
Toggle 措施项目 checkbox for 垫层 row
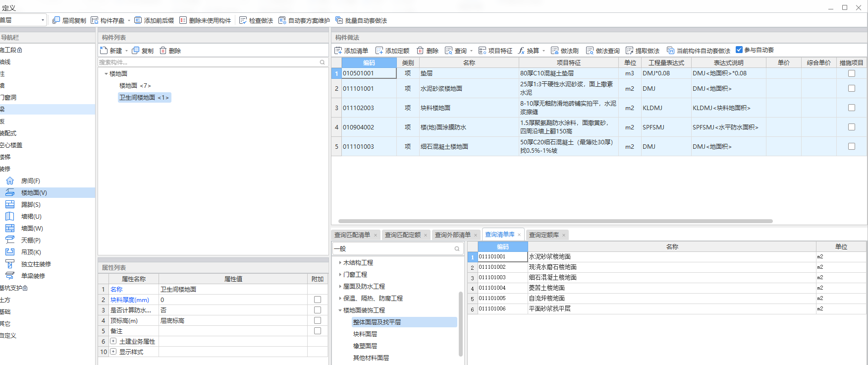[852, 73]
